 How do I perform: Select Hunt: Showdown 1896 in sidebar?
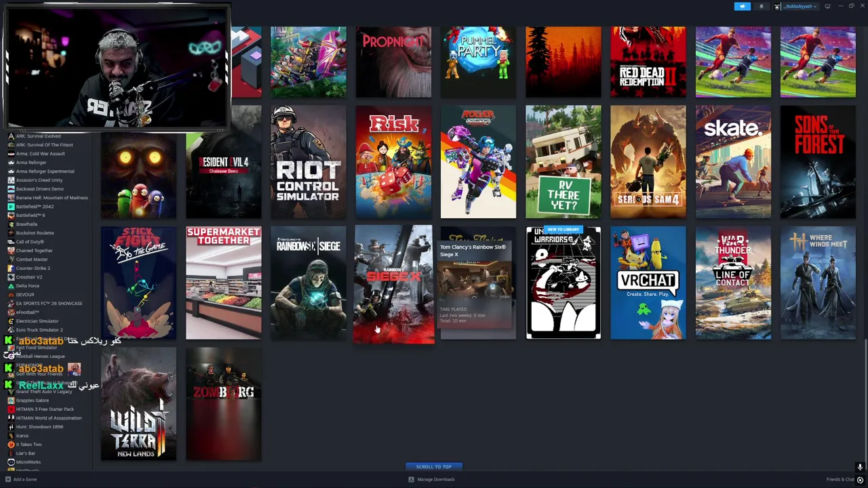click(39, 427)
